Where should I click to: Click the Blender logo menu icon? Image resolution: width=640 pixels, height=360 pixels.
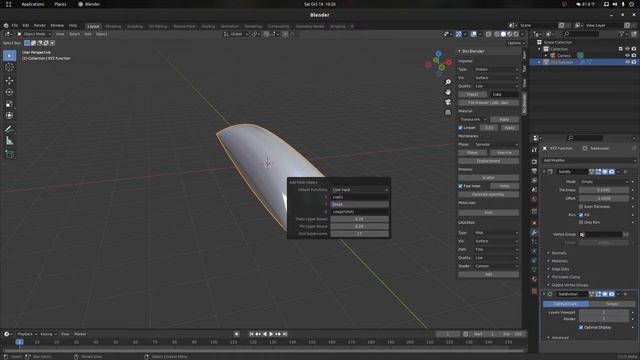click(x=6, y=26)
